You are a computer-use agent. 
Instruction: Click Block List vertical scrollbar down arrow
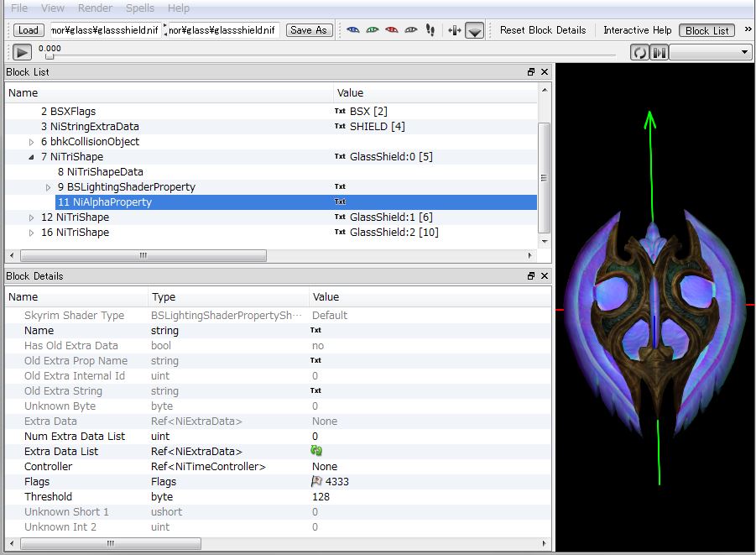pyautogui.click(x=545, y=241)
